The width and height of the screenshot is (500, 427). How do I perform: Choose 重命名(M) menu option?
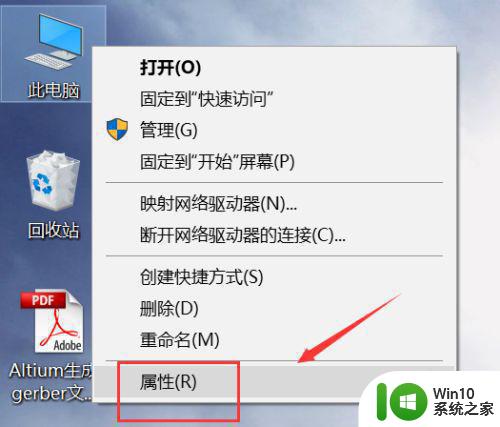point(180,340)
